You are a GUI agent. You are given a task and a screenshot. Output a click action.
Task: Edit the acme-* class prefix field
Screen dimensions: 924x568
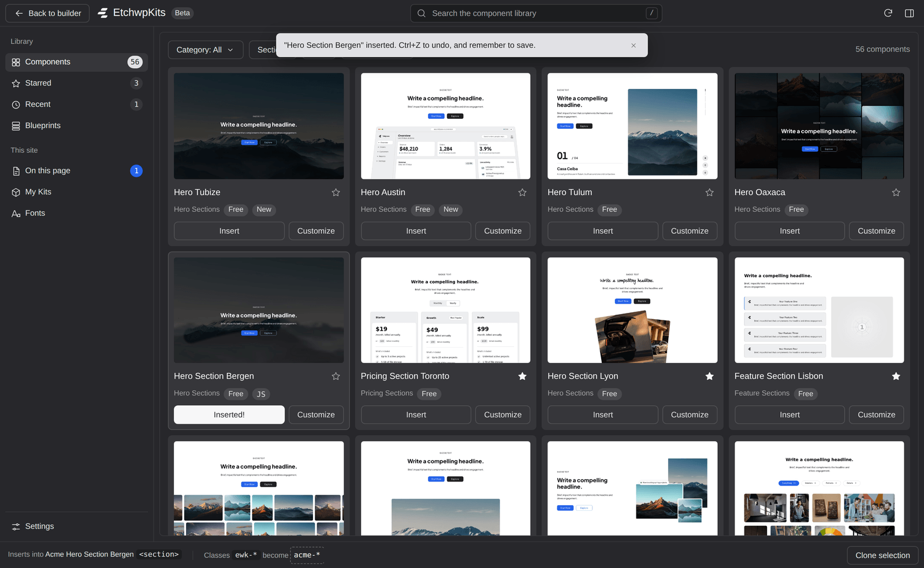307,555
